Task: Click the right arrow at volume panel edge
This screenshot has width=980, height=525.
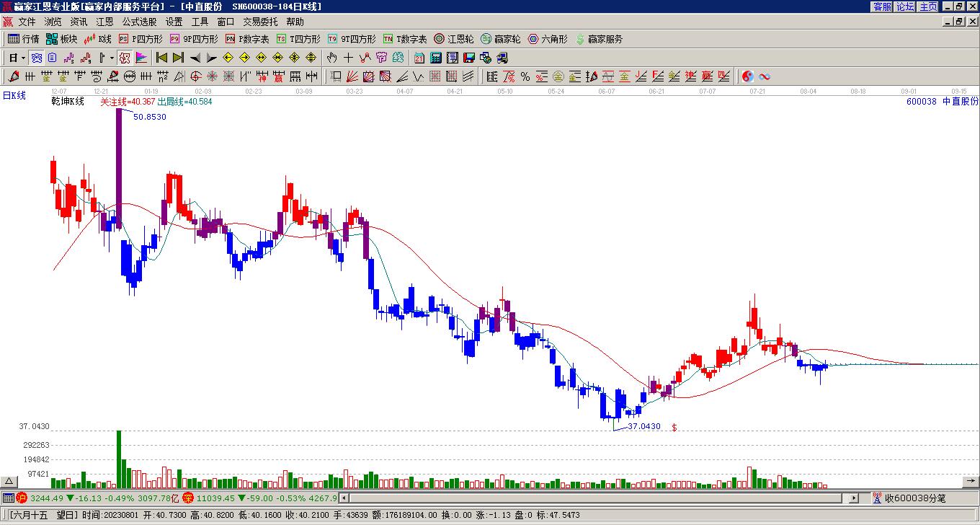Action: point(971,482)
